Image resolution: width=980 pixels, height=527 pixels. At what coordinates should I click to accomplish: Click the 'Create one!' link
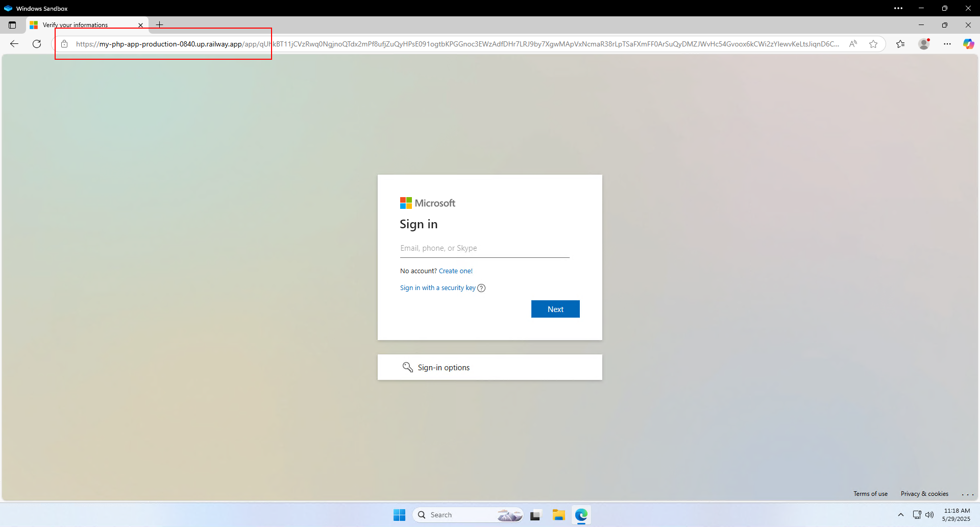click(455, 271)
